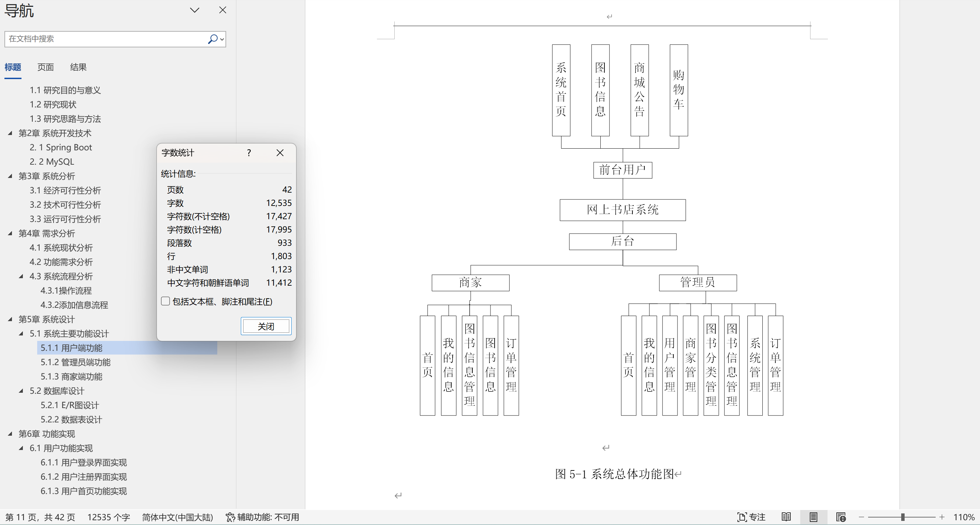Collapse the 第2章 系统开发技术 heading
The height and width of the screenshot is (525, 980).
[10, 133]
